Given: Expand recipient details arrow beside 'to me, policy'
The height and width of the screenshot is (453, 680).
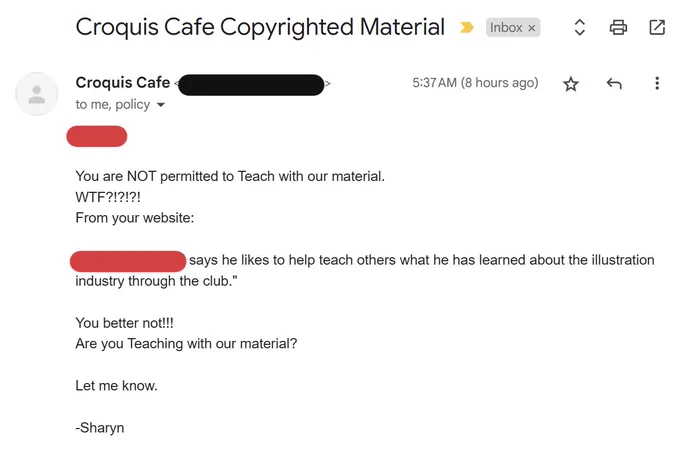Looking at the screenshot, I should 161,105.
